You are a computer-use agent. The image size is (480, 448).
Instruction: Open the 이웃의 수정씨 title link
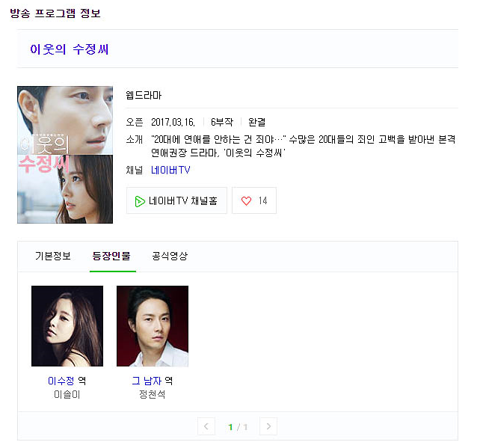pos(70,49)
